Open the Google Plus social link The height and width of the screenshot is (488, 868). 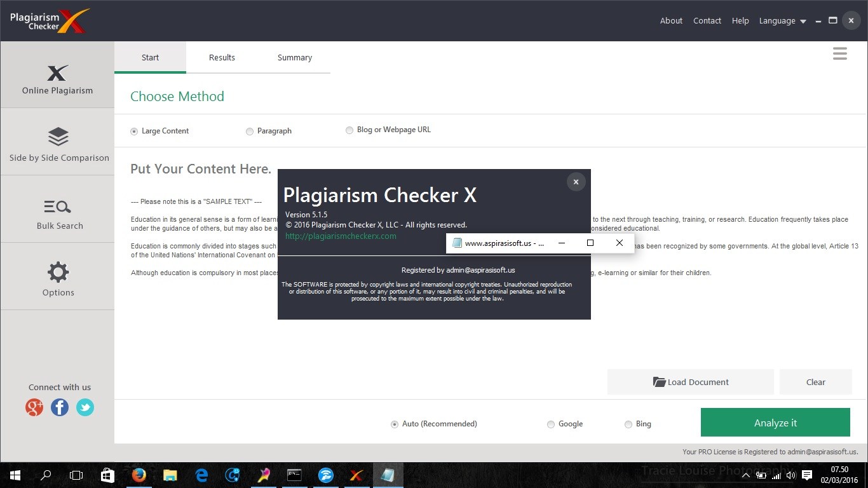click(x=34, y=407)
